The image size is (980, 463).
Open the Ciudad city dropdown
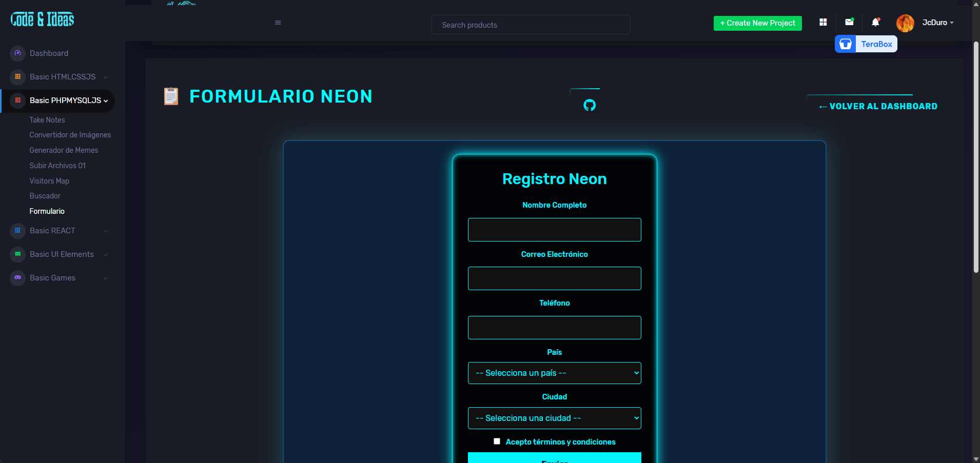pyautogui.click(x=554, y=418)
